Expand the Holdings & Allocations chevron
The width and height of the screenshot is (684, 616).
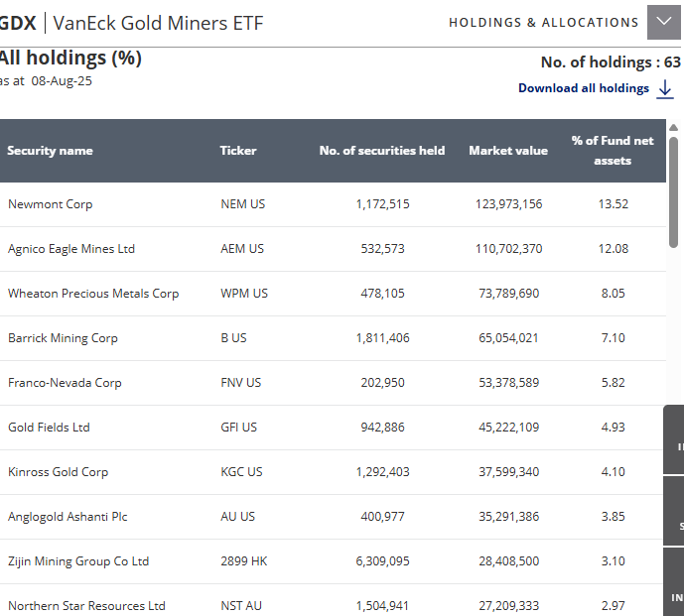664,22
